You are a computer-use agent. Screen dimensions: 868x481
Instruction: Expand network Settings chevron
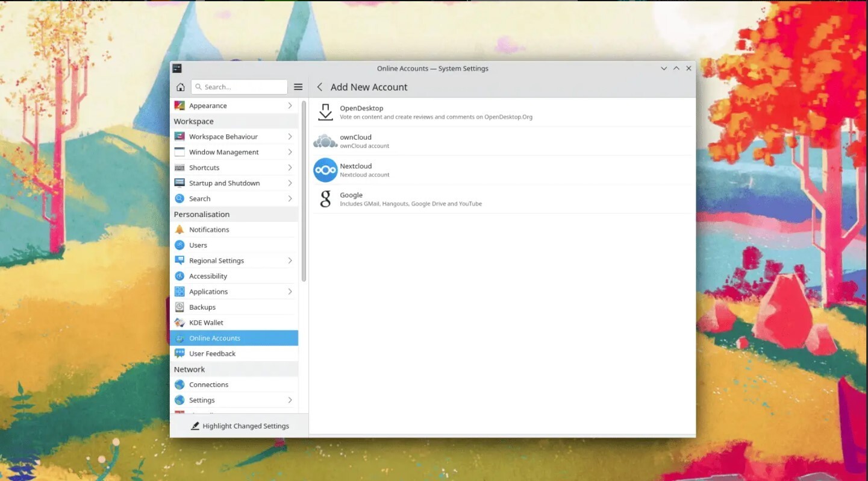coord(290,400)
